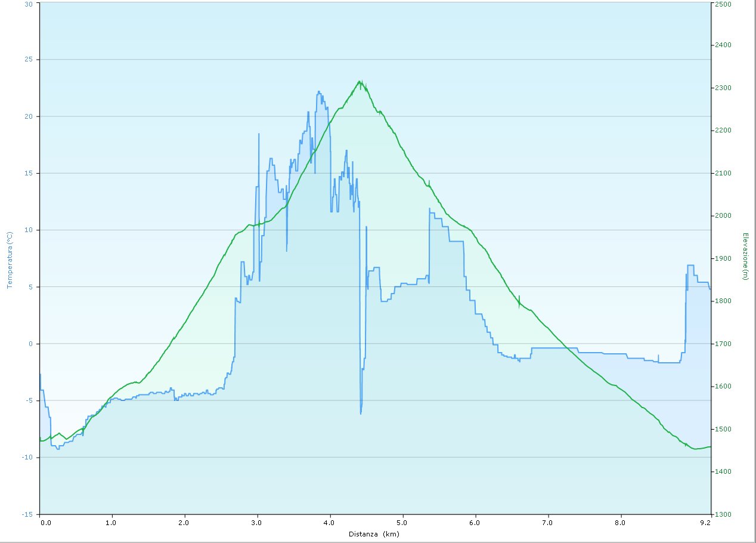The height and width of the screenshot is (543, 756).
Task: Click the 1.0 distance axis tick label
Action: [x=111, y=523]
